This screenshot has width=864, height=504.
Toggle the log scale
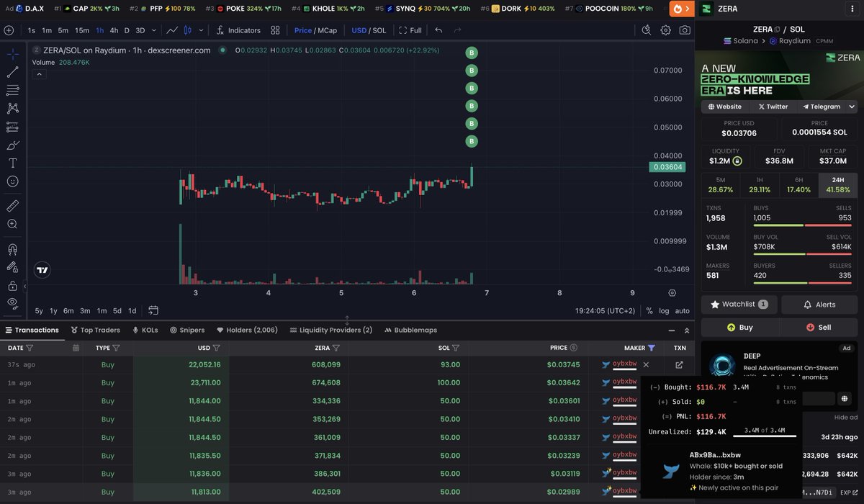click(x=664, y=311)
